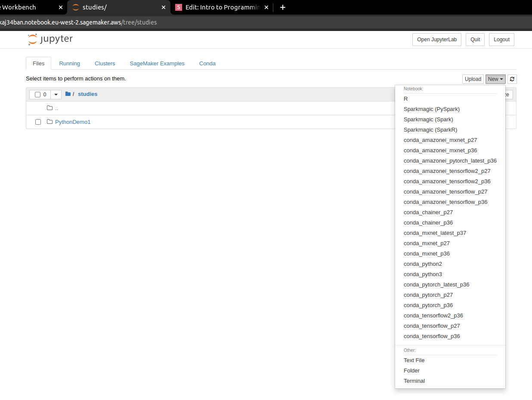Choose conda_amazonei_mxnet_p36 kernel
This screenshot has width=532, height=400.
[450, 151]
